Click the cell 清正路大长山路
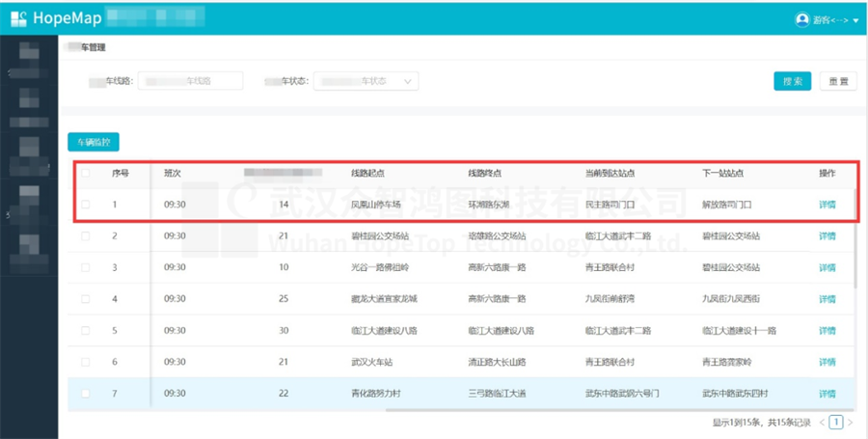868x439 pixels. click(x=497, y=362)
